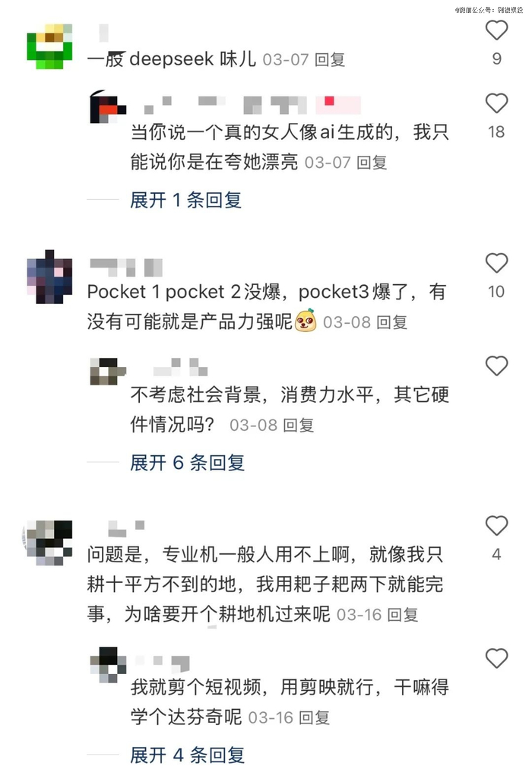Like the Pocket 3 产品力 comment

pyautogui.click(x=496, y=263)
